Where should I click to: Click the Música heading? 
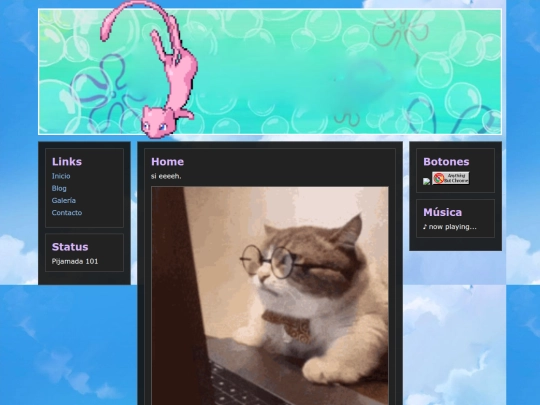coord(443,212)
